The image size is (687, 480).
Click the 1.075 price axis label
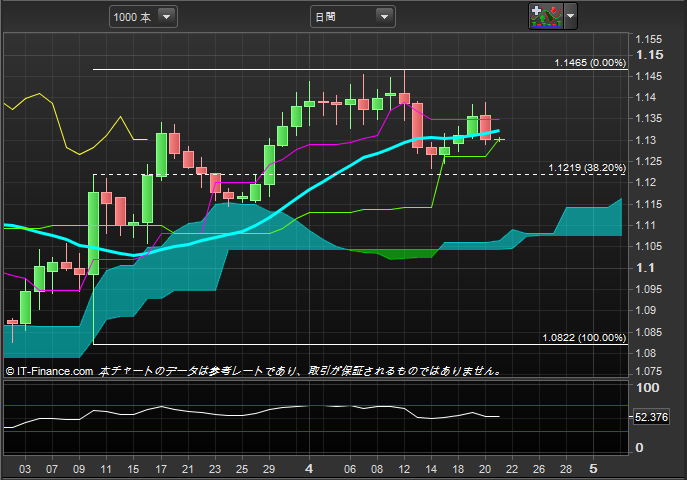(649, 371)
